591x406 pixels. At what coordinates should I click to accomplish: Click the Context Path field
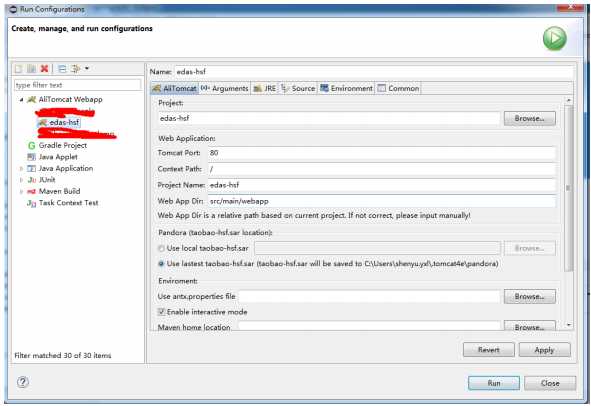(x=381, y=169)
